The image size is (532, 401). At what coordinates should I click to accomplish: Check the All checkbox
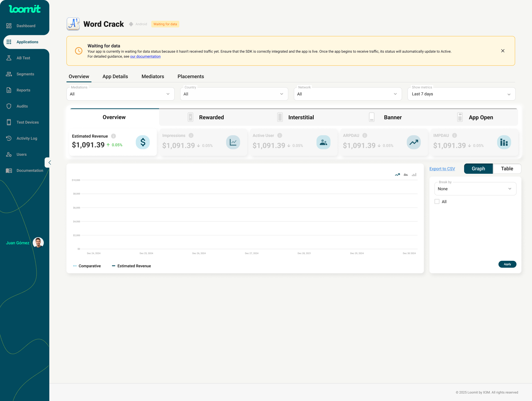pos(437,201)
